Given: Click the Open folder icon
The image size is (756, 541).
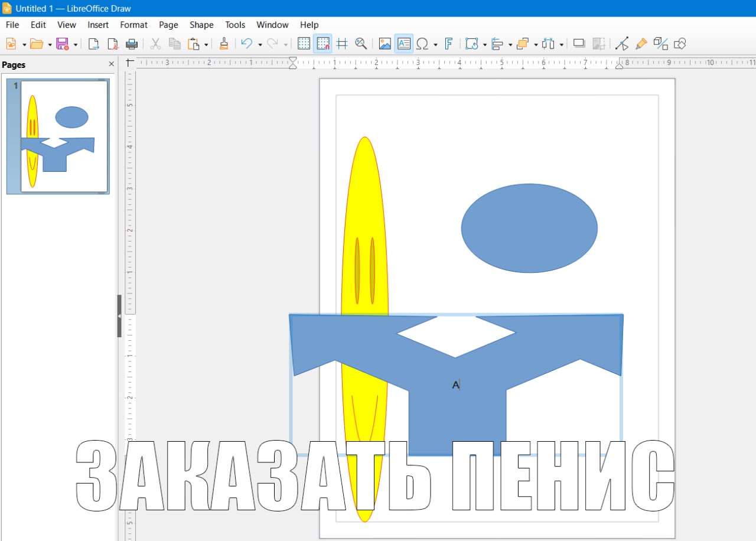Looking at the screenshot, I should click(x=37, y=44).
